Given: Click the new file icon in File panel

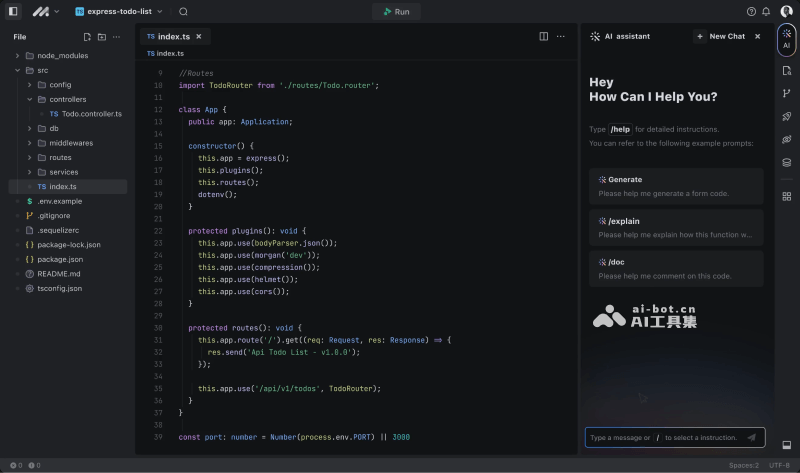Looking at the screenshot, I should pos(88,36).
